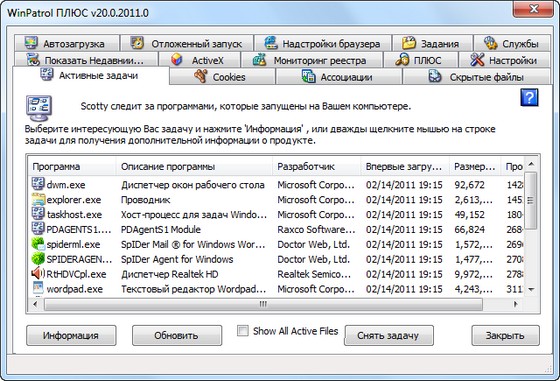Click the Ассоциации tab icon
This screenshot has height=381, width=560.
(308, 76)
